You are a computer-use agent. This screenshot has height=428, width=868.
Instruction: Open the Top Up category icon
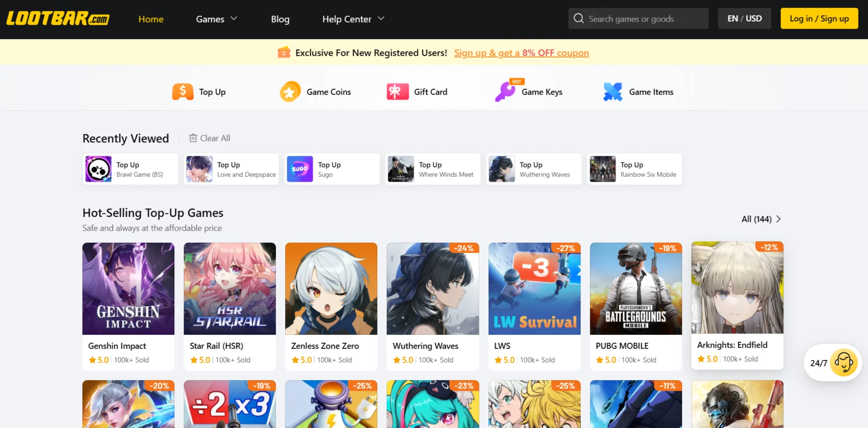coord(183,92)
